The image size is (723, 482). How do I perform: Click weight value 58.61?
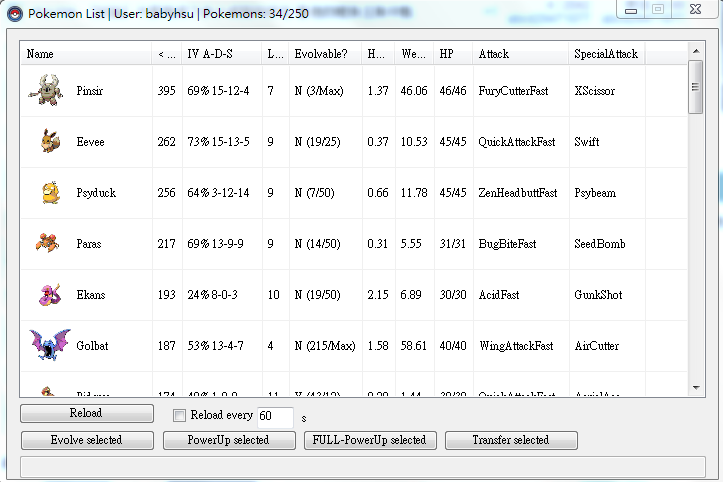click(414, 346)
